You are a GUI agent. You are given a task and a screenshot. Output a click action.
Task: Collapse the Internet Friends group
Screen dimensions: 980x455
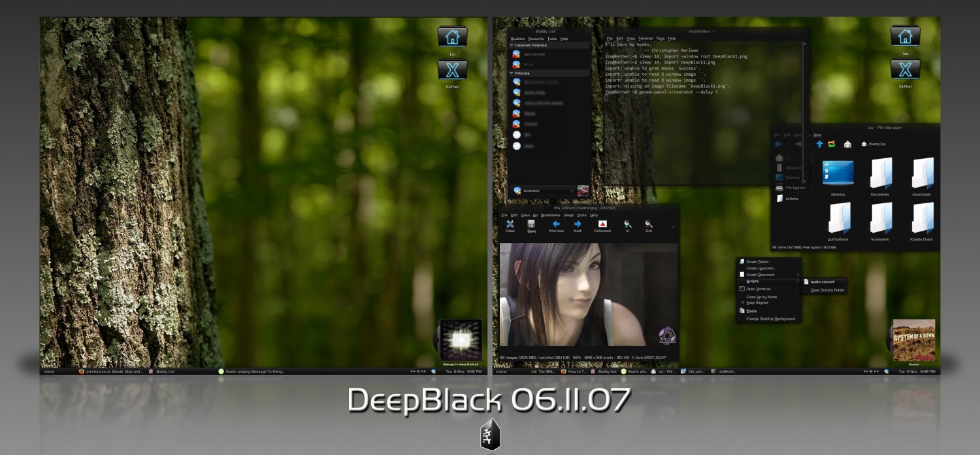512,45
